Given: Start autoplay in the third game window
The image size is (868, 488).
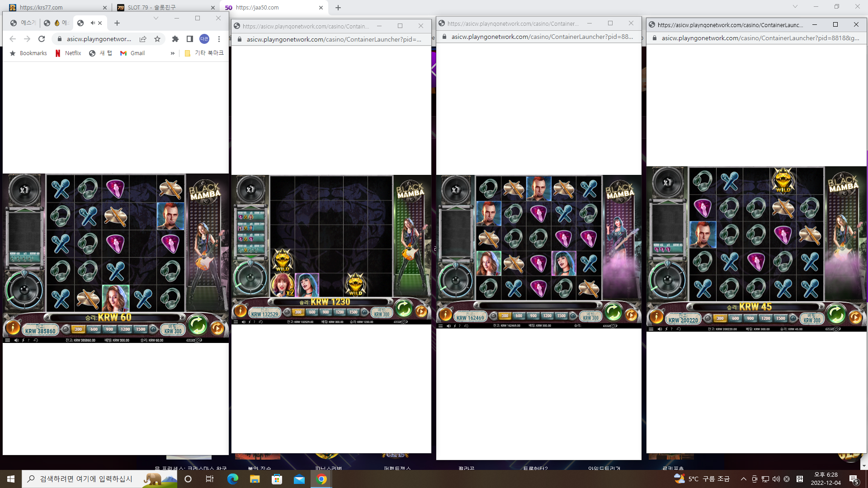Looking at the screenshot, I should 631,315.
